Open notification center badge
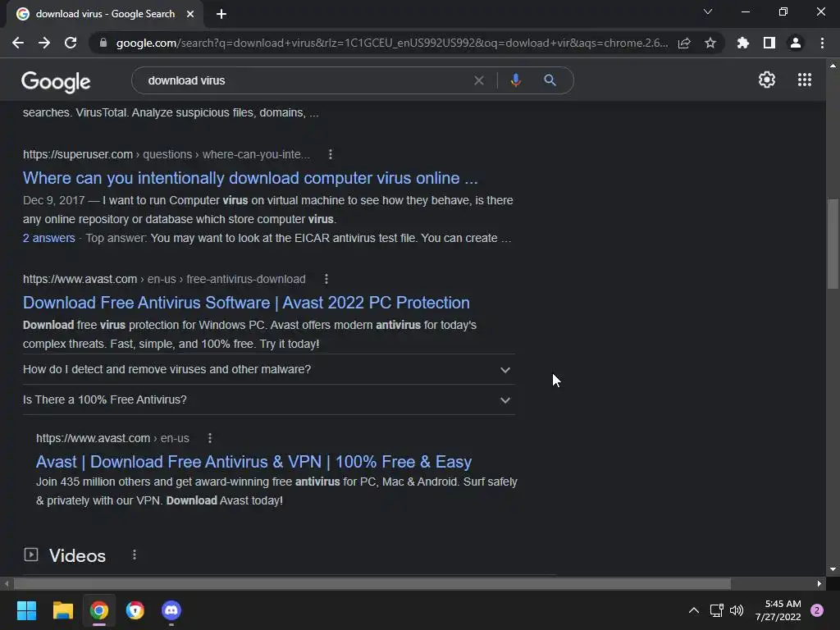This screenshot has height=630, width=840. [817, 610]
